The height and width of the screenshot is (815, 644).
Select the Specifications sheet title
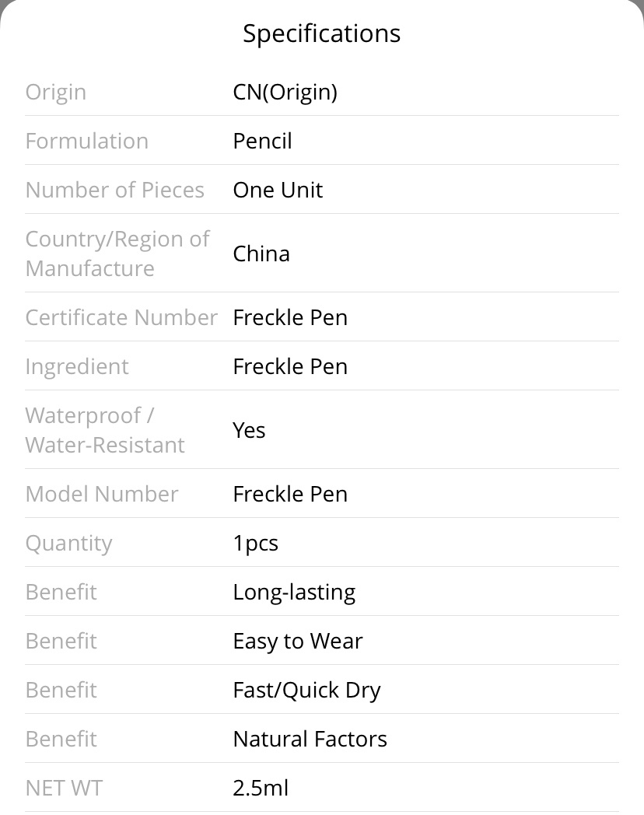[322, 33]
